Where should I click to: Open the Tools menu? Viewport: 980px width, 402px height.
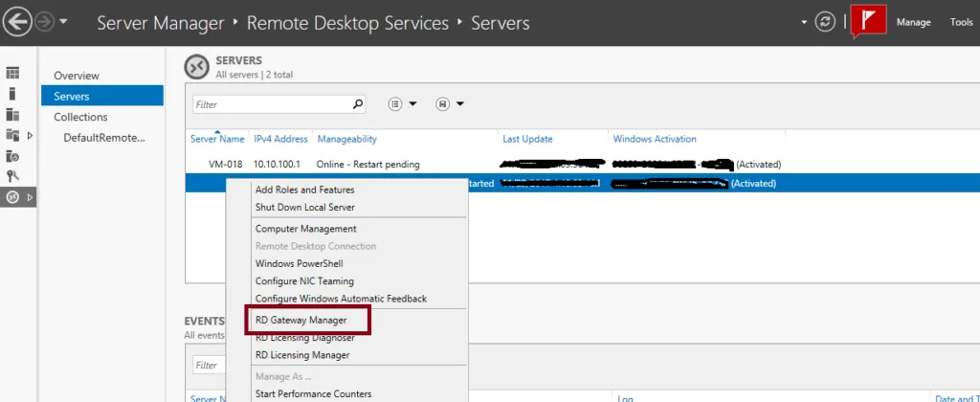click(x=961, y=23)
